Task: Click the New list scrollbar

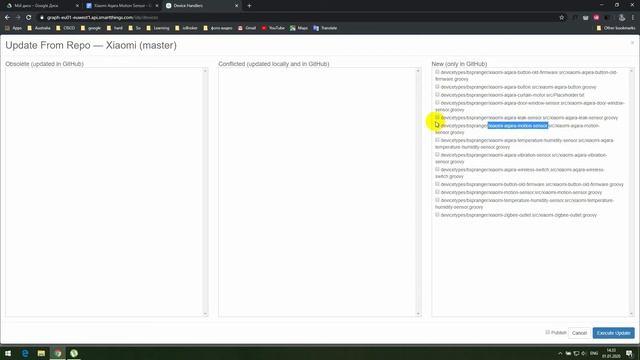Action: click(631, 192)
